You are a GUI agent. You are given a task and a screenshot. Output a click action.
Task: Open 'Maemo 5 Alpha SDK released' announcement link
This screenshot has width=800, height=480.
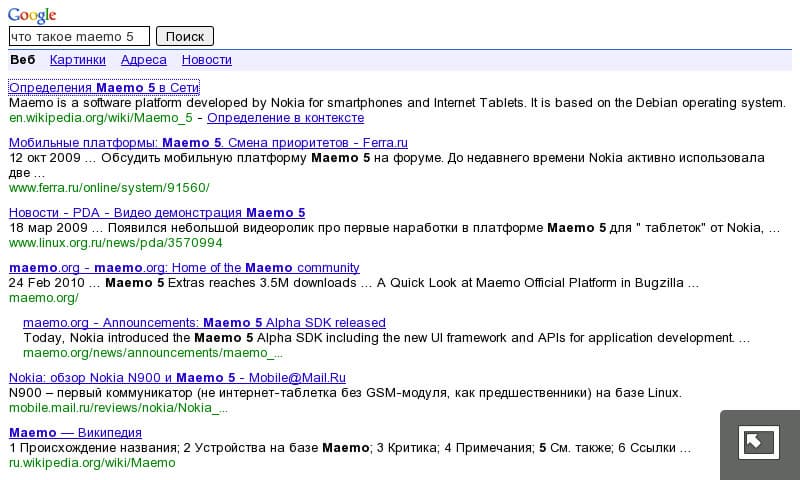click(x=204, y=323)
